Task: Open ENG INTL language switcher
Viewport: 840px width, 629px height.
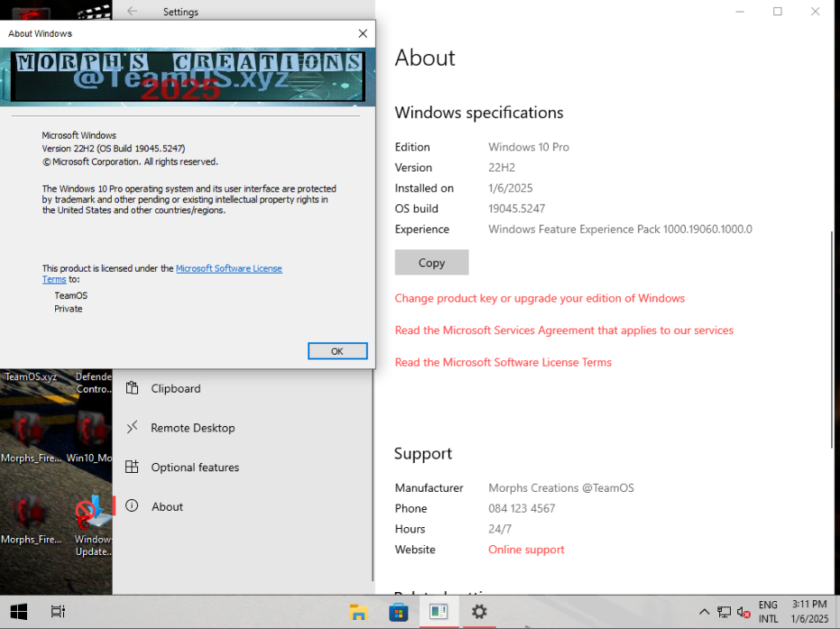Action: pyautogui.click(x=768, y=612)
